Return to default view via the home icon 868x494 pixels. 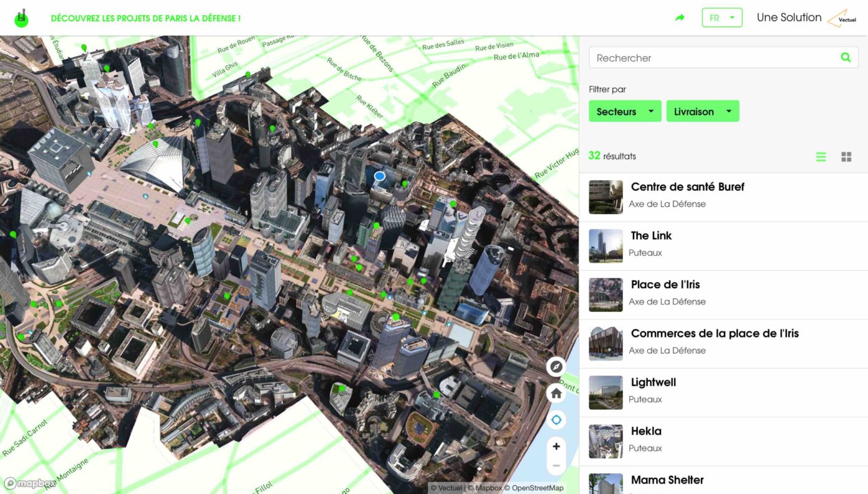pos(556,394)
